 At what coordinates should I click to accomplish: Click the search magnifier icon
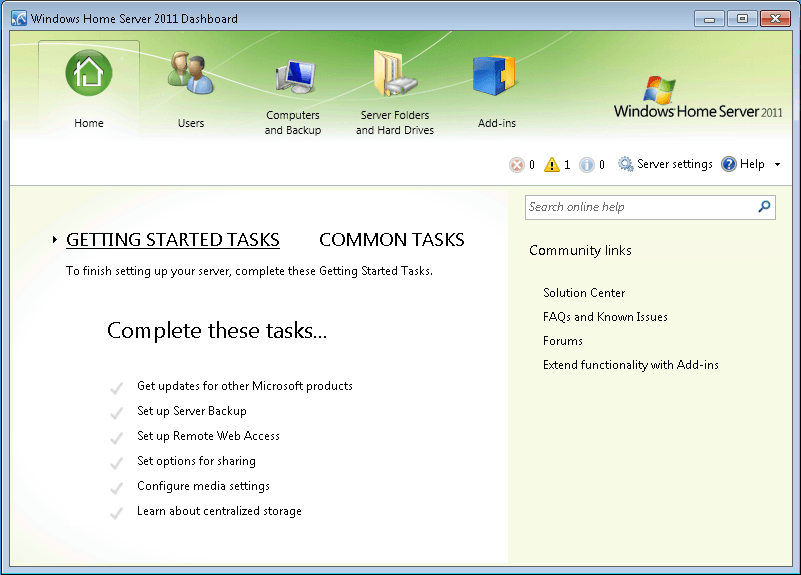pos(764,206)
